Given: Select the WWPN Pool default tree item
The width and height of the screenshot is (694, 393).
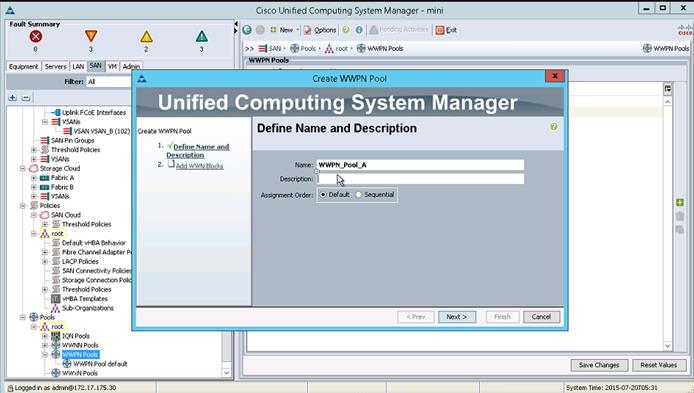Looking at the screenshot, I should point(100,364).
